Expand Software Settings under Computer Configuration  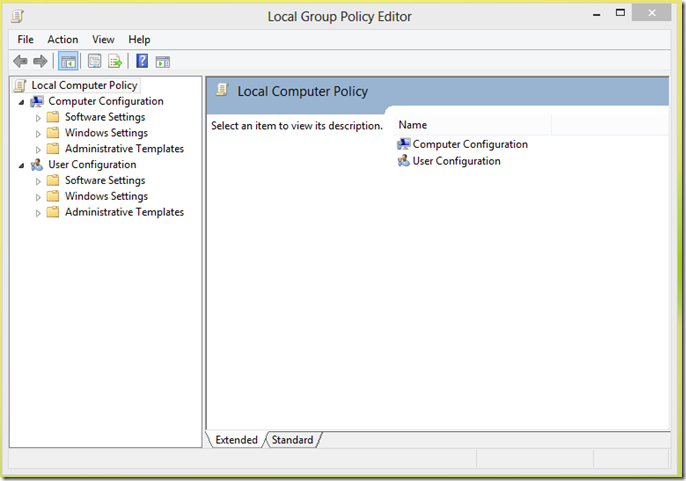38,118
